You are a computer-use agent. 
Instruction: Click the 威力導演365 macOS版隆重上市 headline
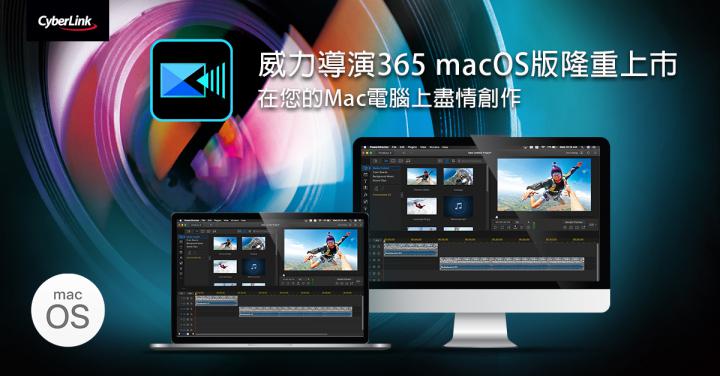467,65
